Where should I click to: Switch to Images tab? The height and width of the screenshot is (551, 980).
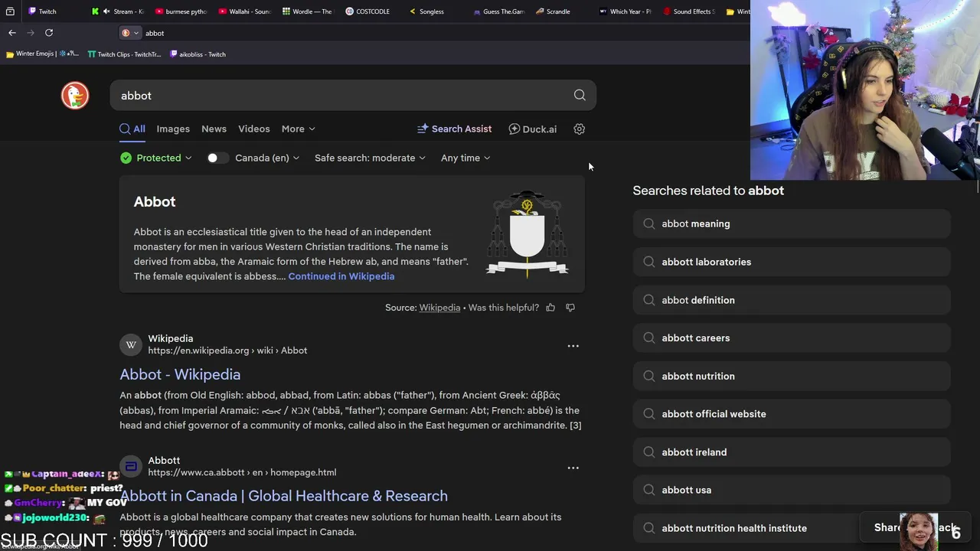[173, 129]
